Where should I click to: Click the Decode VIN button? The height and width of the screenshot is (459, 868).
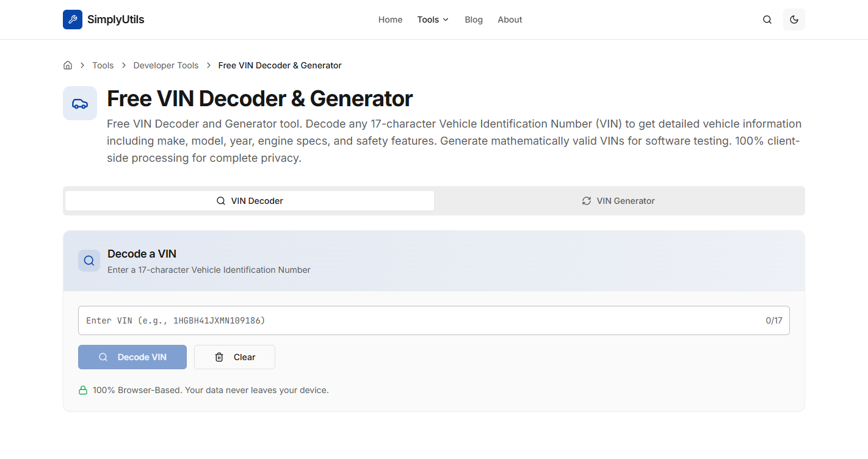tap(132, 357)
